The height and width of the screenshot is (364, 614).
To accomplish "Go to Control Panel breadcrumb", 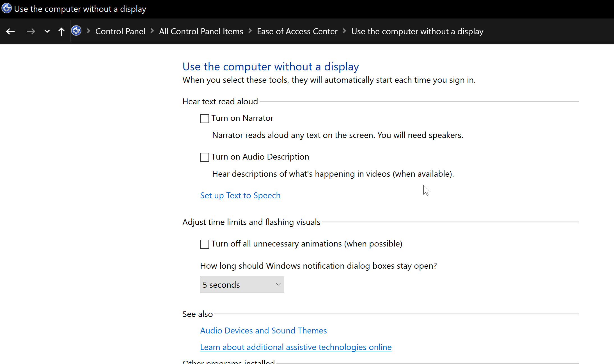I will pyautogui.click(x=120, y=31).
